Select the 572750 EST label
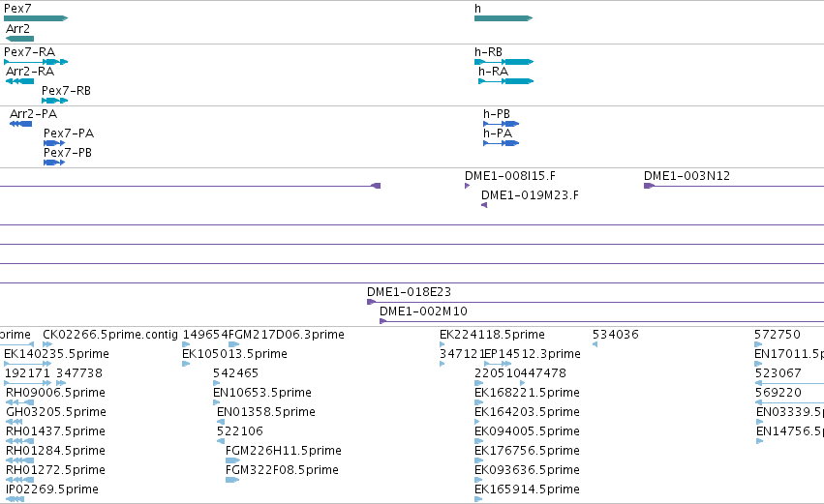 [778, 335]
